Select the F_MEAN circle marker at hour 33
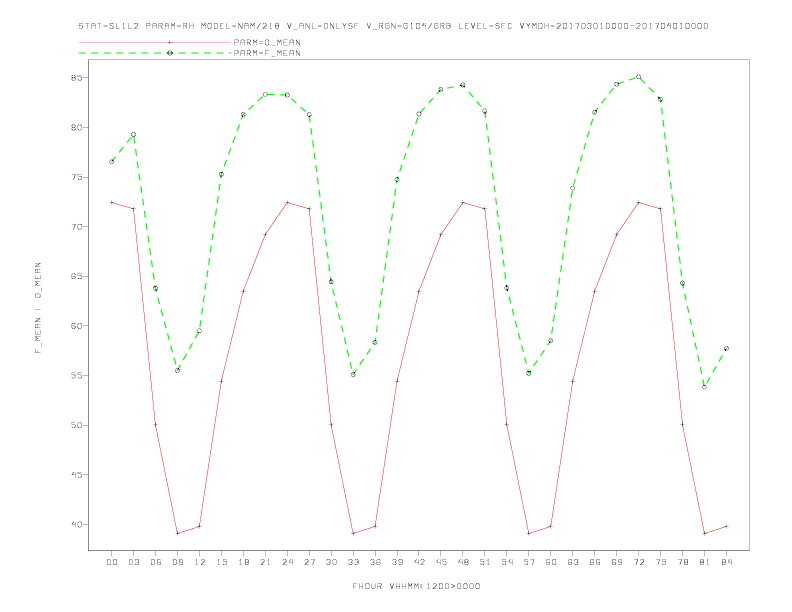The image size is (792, 612). 353,375
